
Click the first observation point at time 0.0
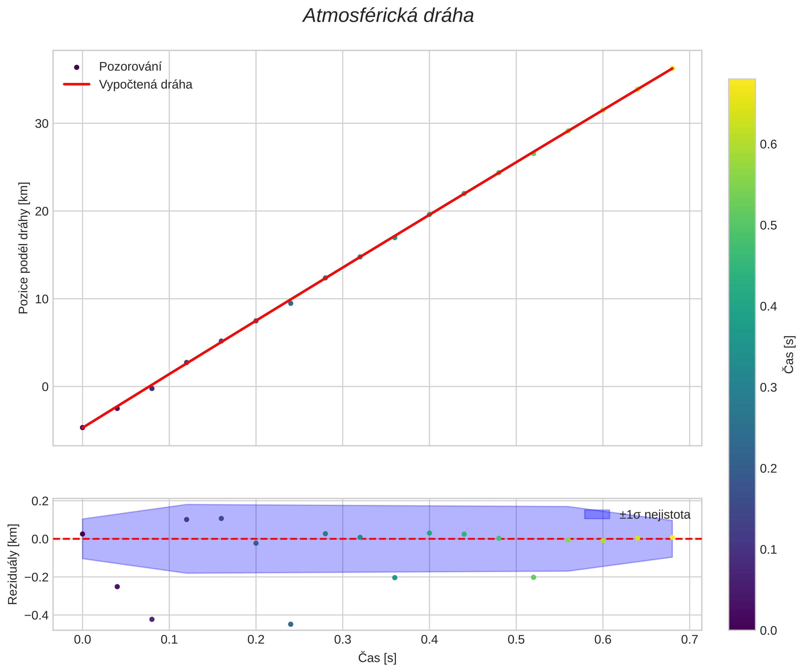[x=82, y=427]
